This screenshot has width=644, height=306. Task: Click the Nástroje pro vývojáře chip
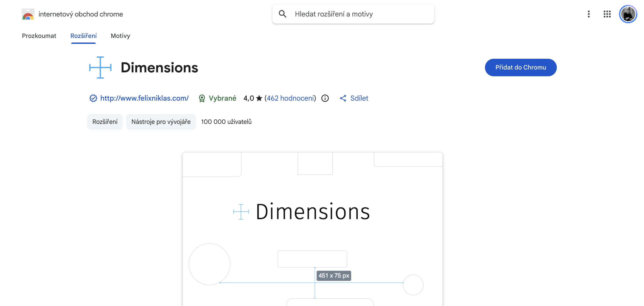(x=161, y=122)
